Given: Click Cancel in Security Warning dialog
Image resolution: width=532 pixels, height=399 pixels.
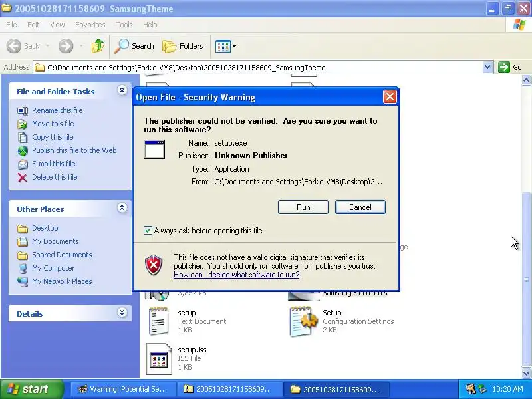Looking at the screenshot, I should 360,207.
